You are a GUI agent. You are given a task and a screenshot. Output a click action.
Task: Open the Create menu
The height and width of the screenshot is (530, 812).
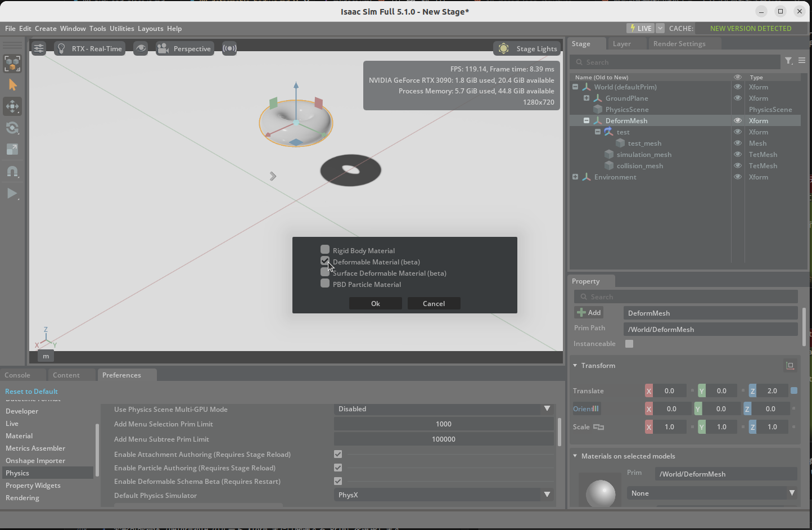point(46,28)
